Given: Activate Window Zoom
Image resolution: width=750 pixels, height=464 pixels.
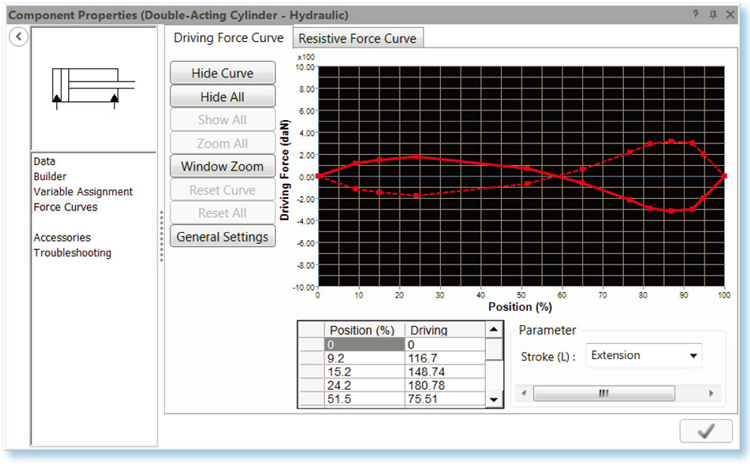Looking at the screenshot, I should coord(222,166).
